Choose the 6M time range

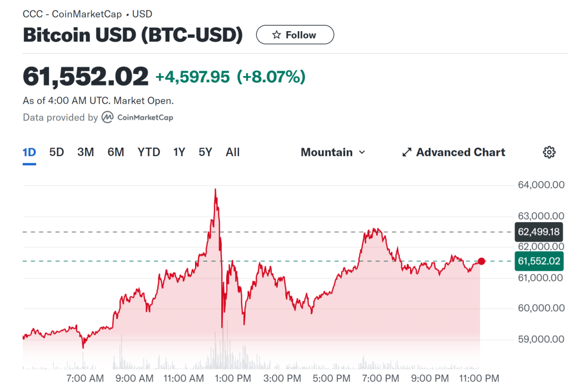pos(116,152)
